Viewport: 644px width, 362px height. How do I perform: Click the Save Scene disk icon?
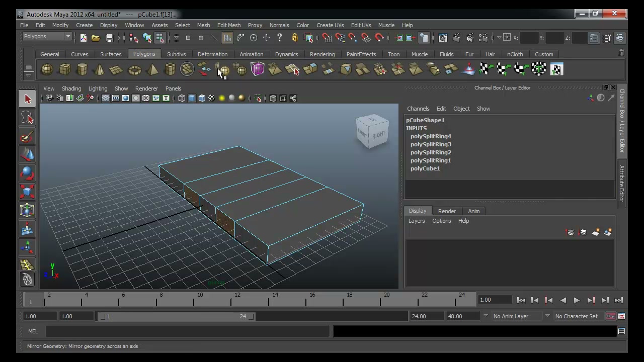[x=109, y=38]
